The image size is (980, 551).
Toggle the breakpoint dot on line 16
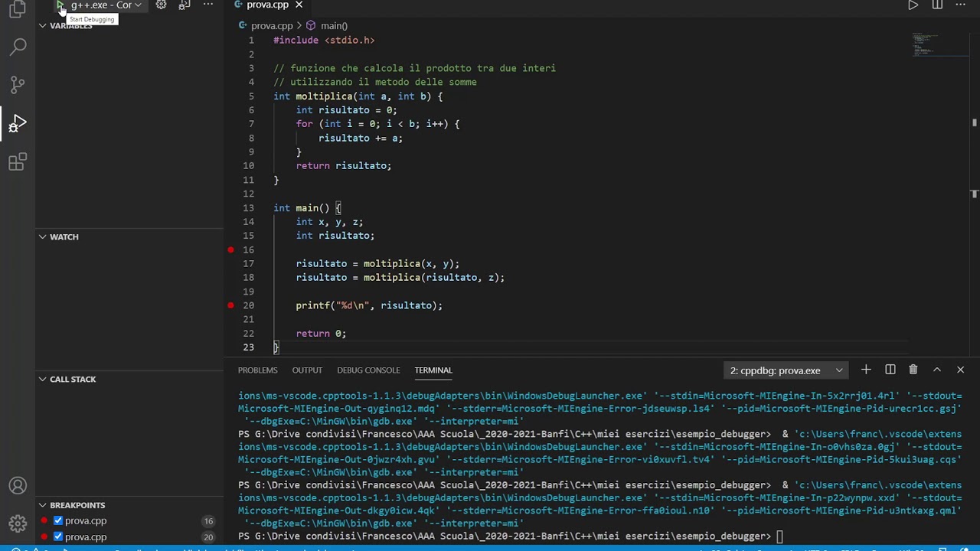coord(230,249)
